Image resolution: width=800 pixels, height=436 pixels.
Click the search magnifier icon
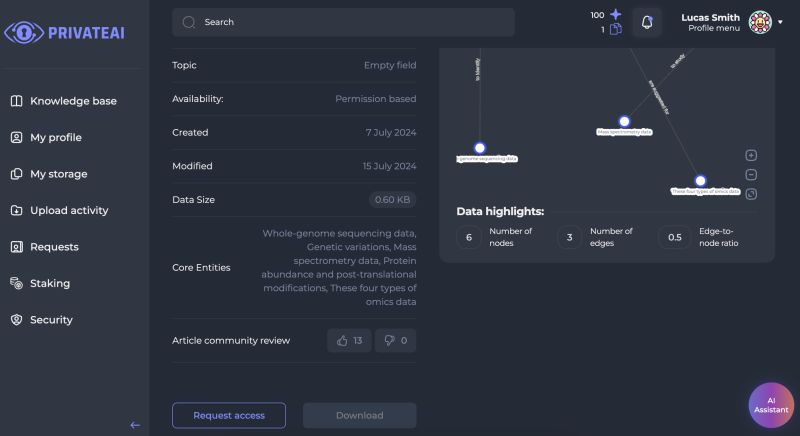coord(189,22)
